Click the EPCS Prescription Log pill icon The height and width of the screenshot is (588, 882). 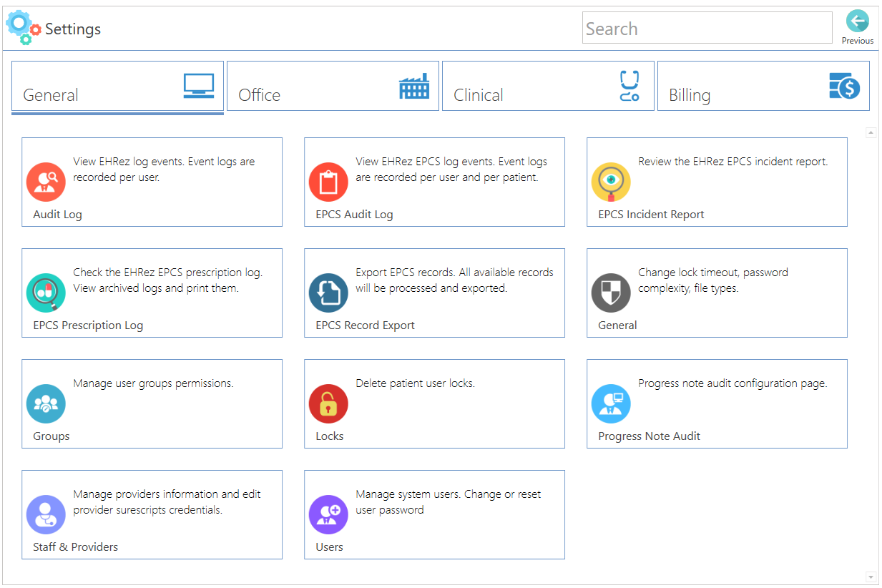click(x=46, y=293)
